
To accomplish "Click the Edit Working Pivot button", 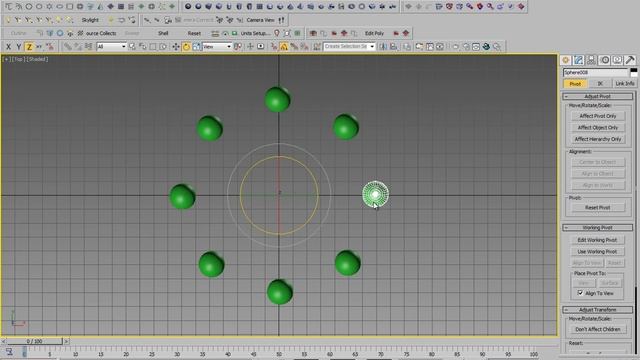I will pos(598,240).
